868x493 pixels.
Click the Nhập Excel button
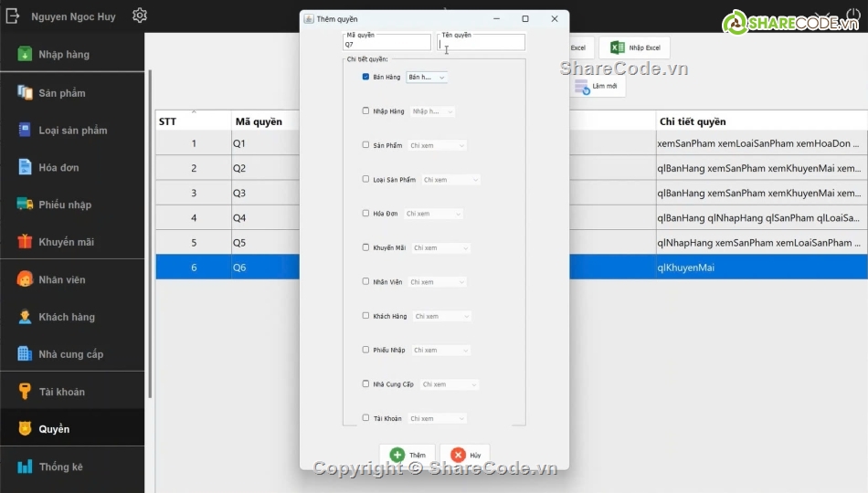(634, 47)
